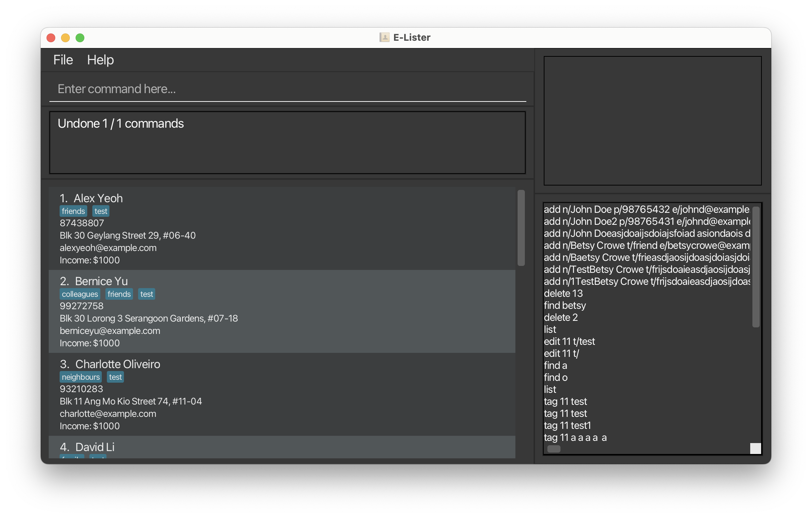The image size is (812, 518).
Task: Click the colleagues tag on Bernice Yu
Action: [x=80, y=294]
